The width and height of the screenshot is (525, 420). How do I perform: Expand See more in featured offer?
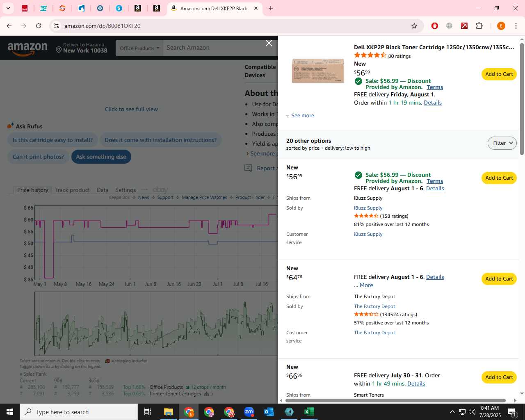click(300, 116)
